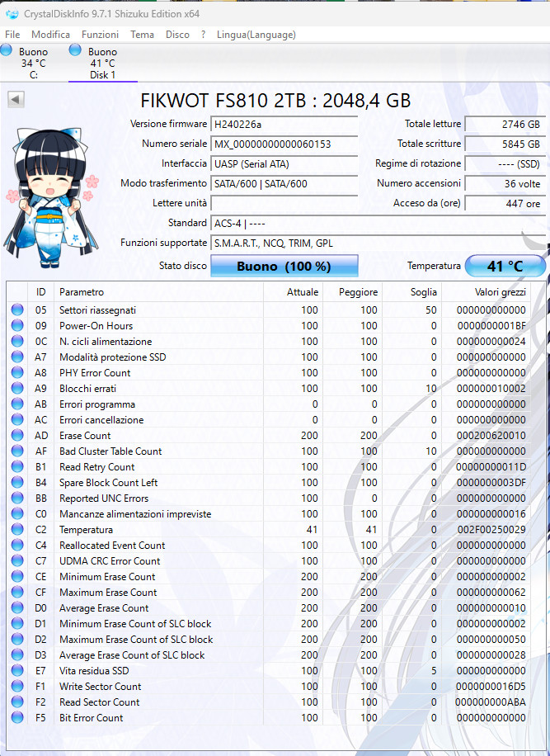This screenshot has height=756, width=550.
Task: Click the Acceso da (ore) value 447 ore
Action: [x=505, y=203]
